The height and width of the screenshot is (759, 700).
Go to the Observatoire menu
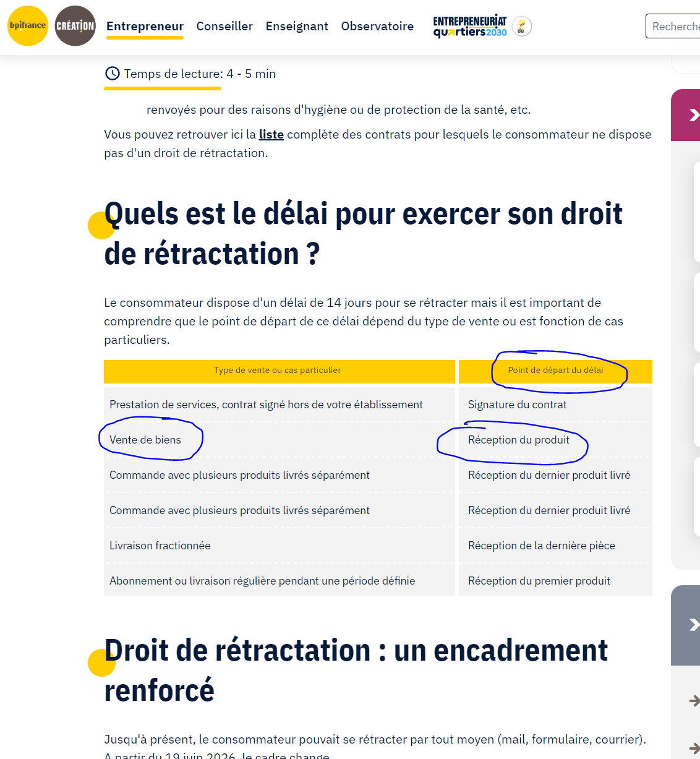[377, 26]
